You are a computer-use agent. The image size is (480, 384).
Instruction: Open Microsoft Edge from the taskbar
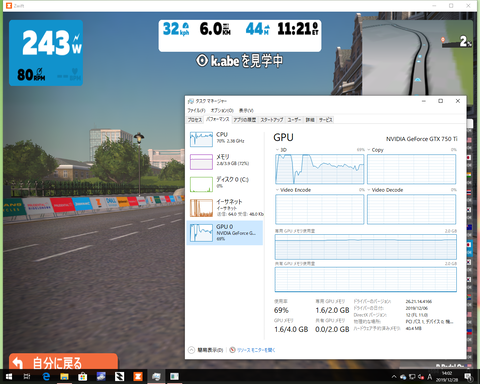(x=46, y=377)
